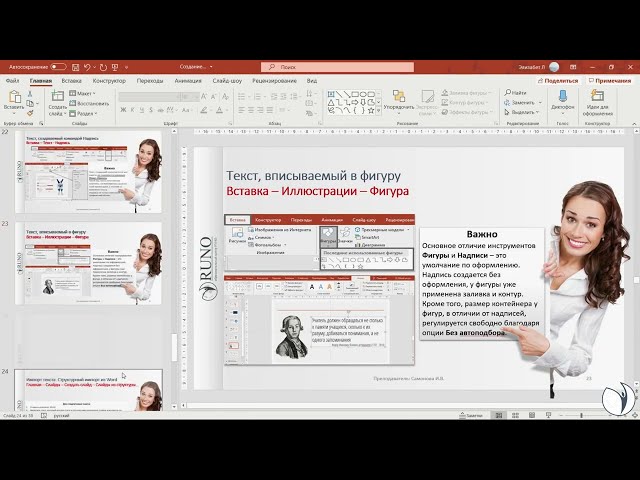This screenshot has width=640, height=480.
Task: Clear all formatting
Action: click(225, 97)
